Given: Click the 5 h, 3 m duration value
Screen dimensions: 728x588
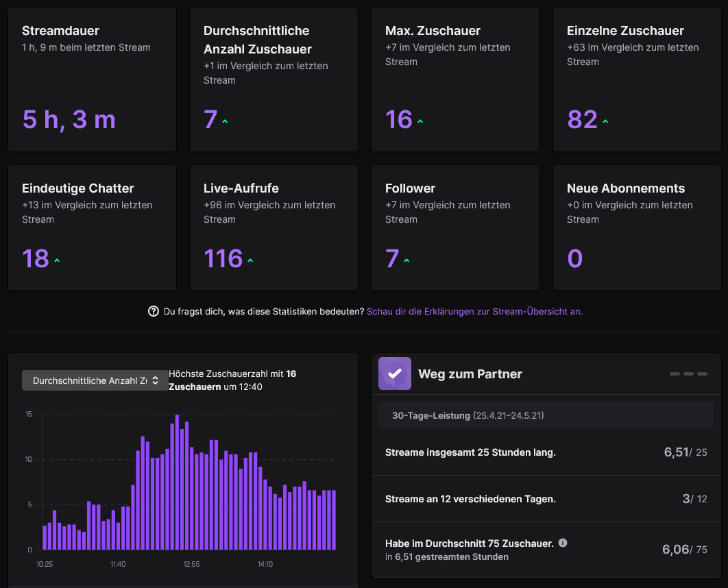Looking at the screenshot, I should [x=69, y=119].
